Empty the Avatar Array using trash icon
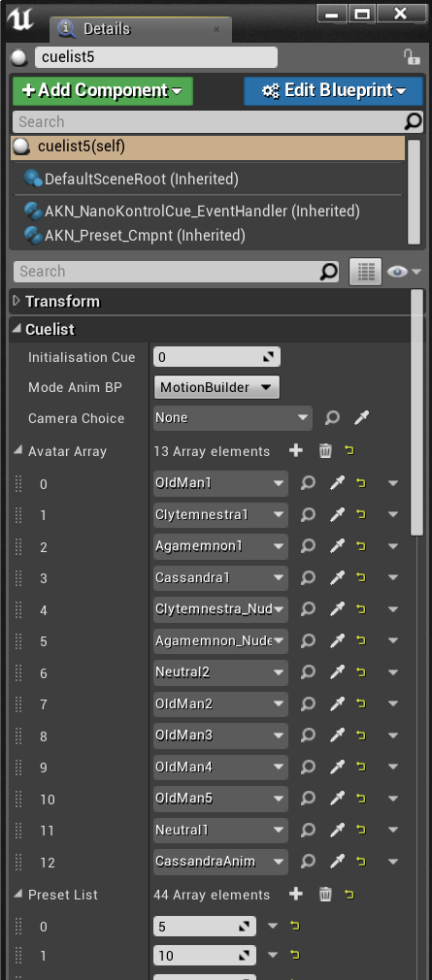 pyautogui.click(x=325, y=450)
